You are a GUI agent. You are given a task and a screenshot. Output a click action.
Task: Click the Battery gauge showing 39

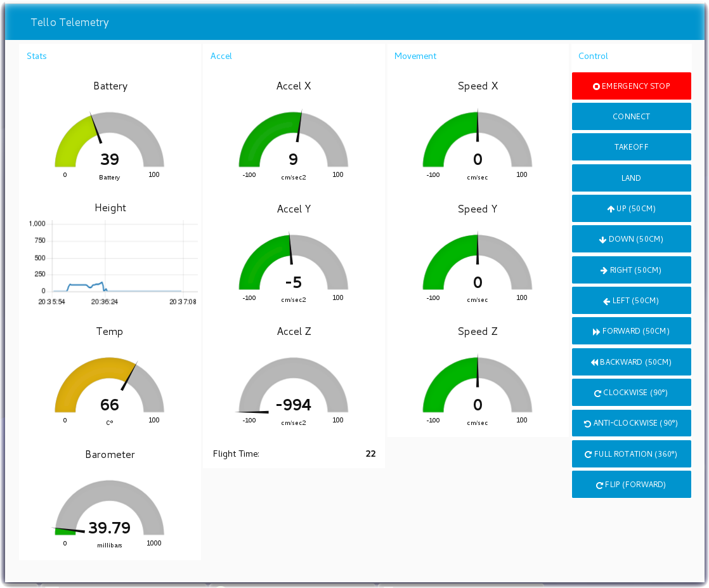[110, 143]
